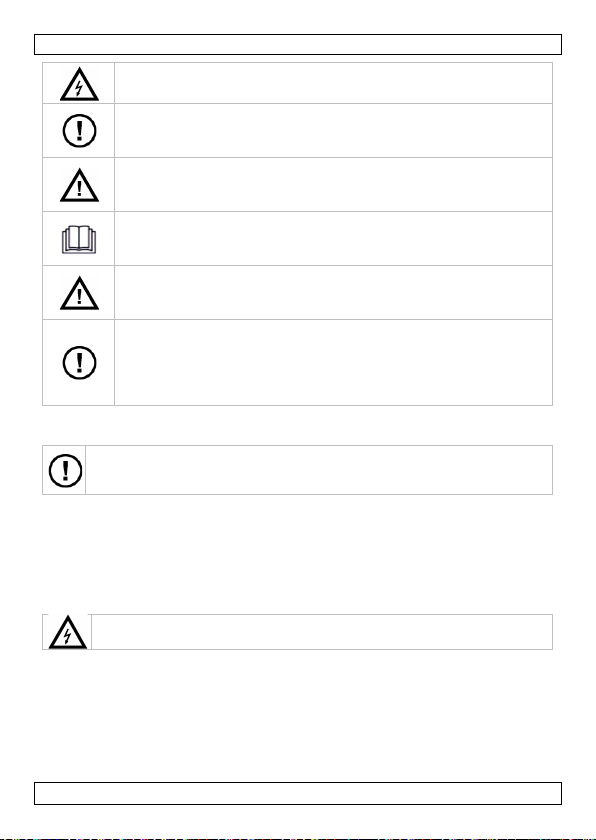
Task: Click the blank cell beside the second-row circled exclamation
Action: [x=333, y=131]
